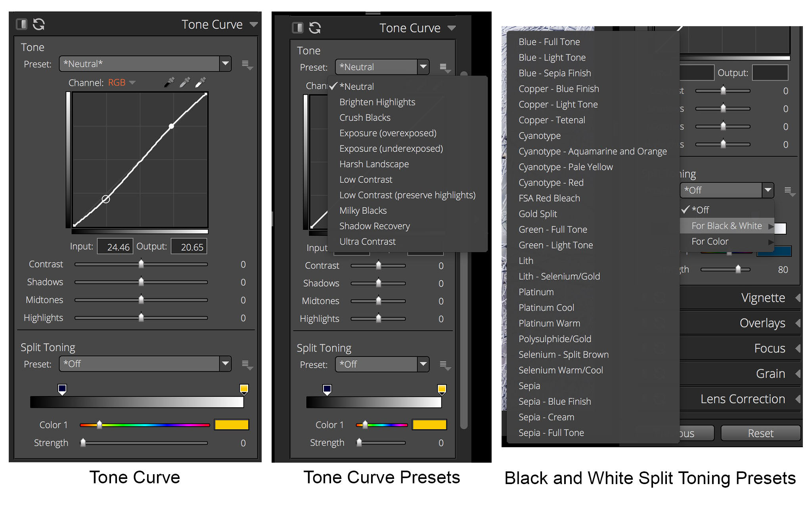Open left Split Toning options menu icon

click(x=247, y=365)
